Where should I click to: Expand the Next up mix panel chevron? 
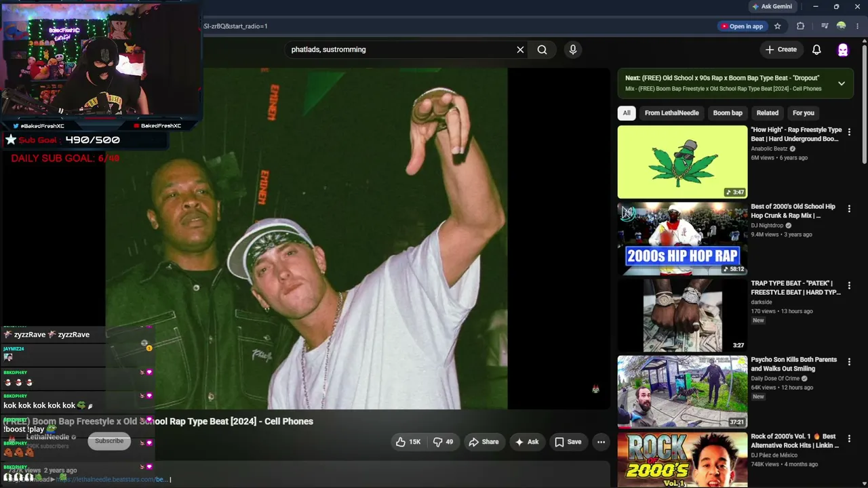(842, 83)
